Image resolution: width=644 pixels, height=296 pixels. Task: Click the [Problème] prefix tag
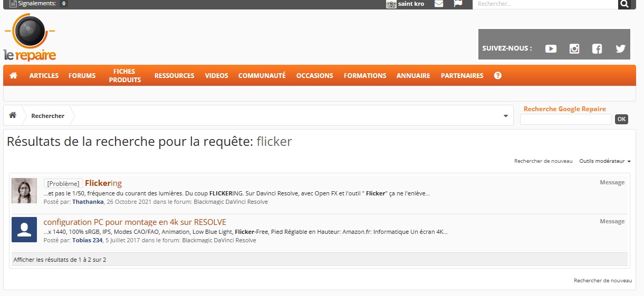click(x=63, y=184)
